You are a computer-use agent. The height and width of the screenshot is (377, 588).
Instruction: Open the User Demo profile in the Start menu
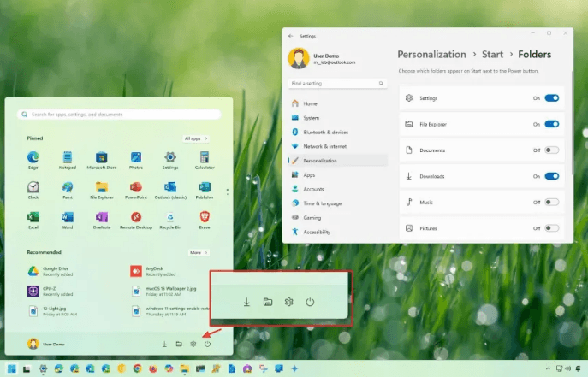[x=46, y=344]
